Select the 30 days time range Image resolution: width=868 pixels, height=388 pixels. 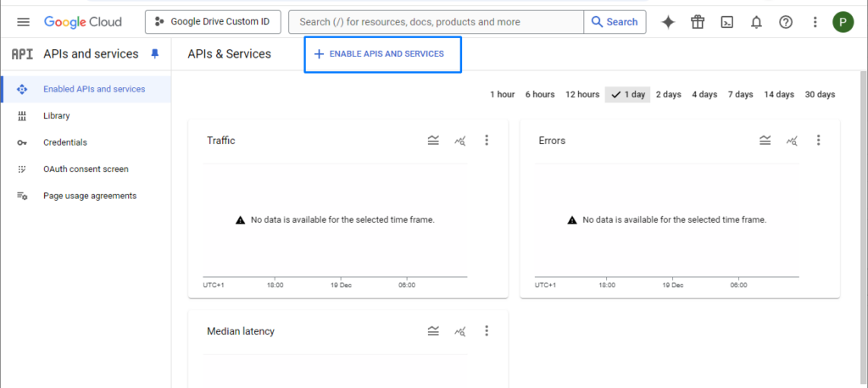point(820,95)
